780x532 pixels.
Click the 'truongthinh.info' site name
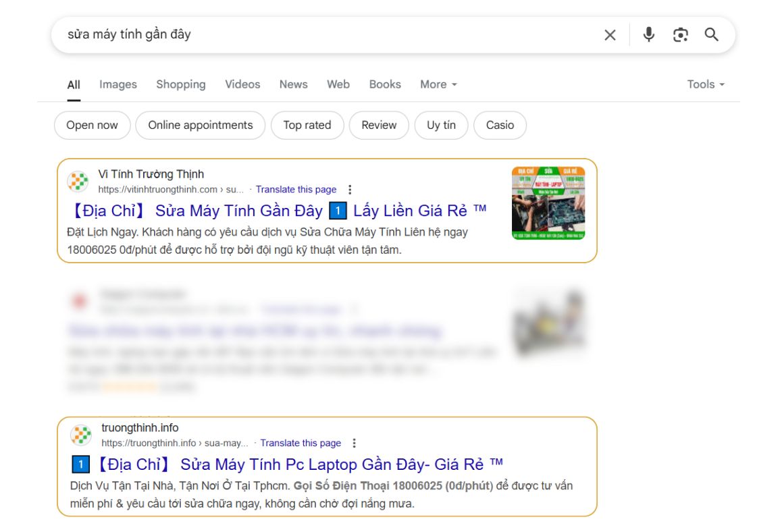pos(140,427)
